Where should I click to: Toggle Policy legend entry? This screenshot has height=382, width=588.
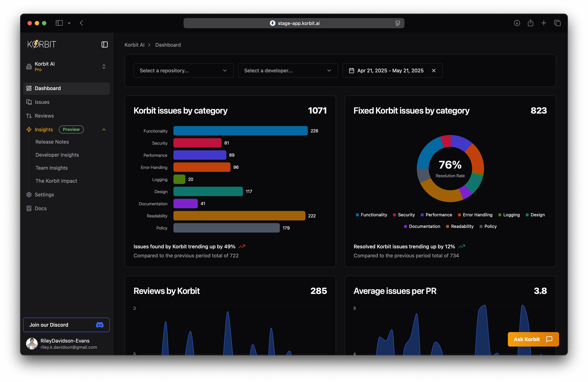click(488, 226)
